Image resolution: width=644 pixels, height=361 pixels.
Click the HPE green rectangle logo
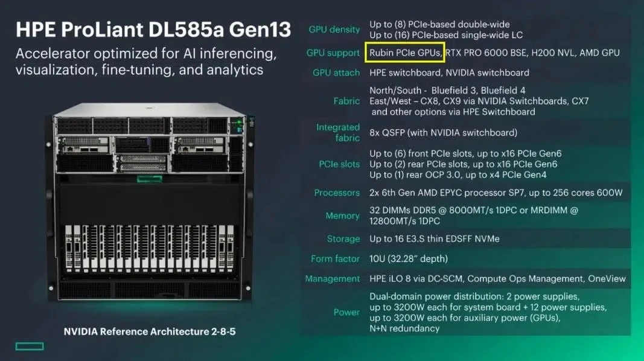point(30,347)
